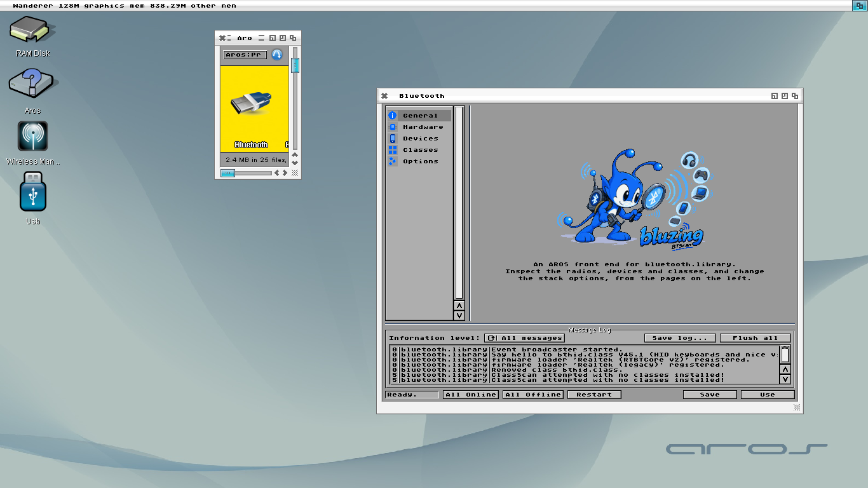Click the horizontal scrollbar thumb in Aro window
868x488 pixels.
click(x=227, y=173)
